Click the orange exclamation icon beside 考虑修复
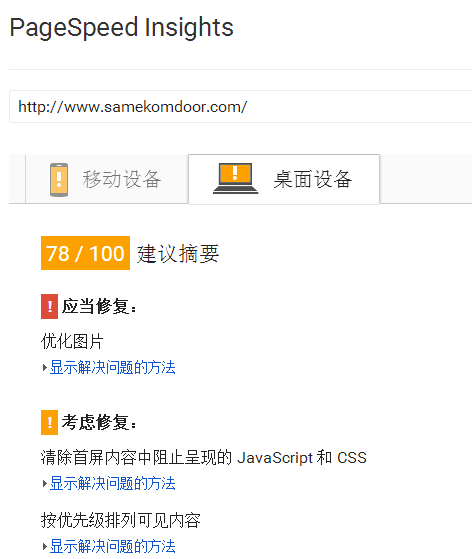Viewport: 472px width, 559px height. click(49, 422)
